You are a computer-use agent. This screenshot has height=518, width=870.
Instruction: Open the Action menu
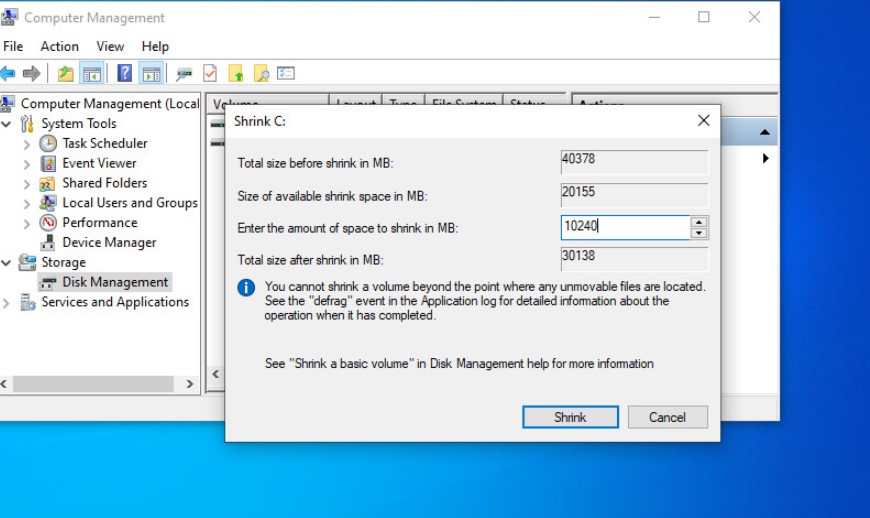[x=59, y=46]
